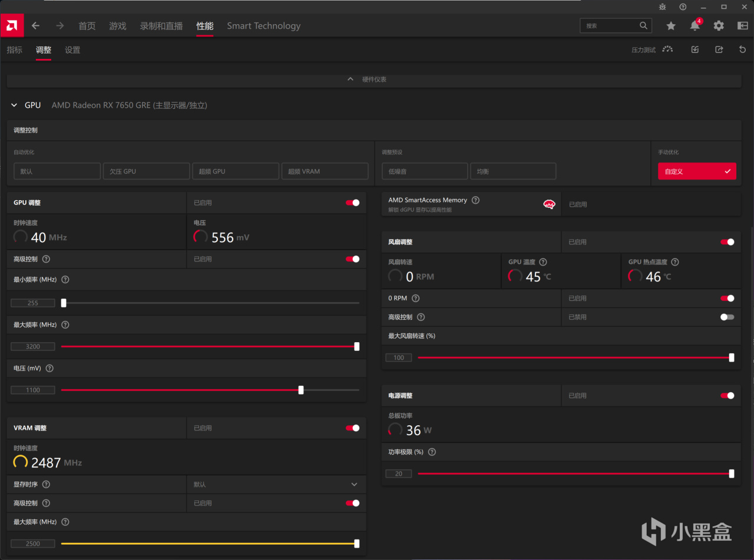Go forward with the right arrow
Image resolution: width=754 pixels, height=560 pixels.
[x=59, y=25]
